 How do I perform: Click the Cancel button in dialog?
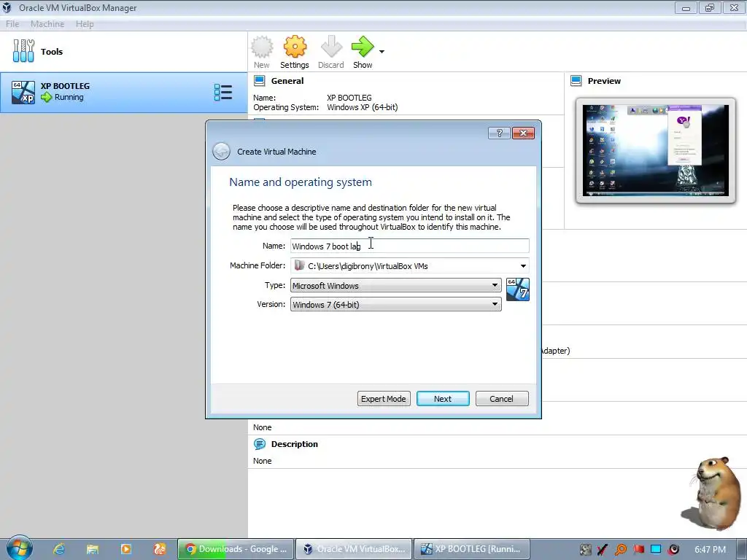(x=502, y=399)
